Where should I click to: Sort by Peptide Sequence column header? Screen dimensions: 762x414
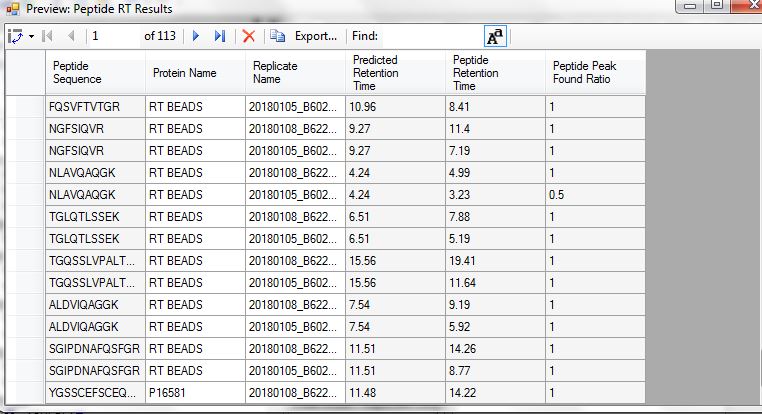(94, 73)
